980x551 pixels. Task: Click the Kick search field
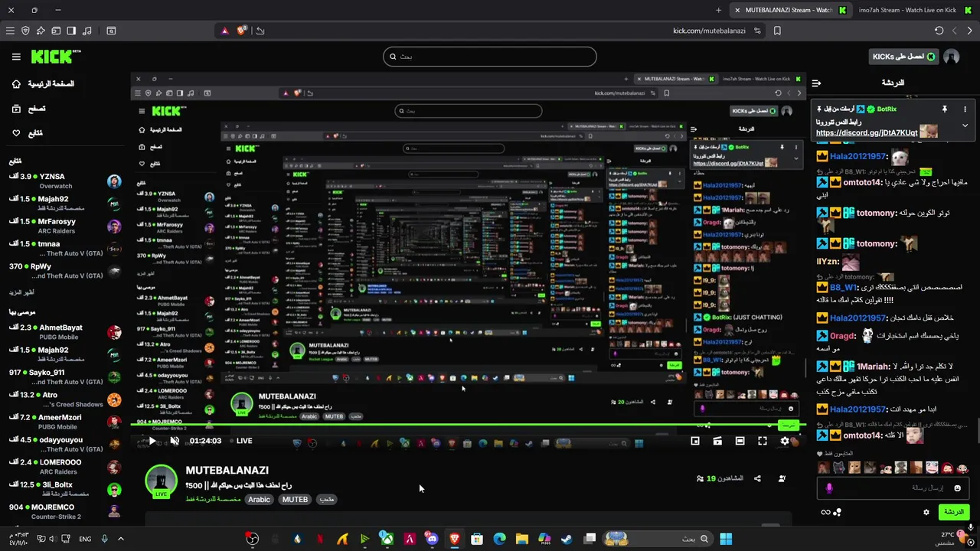point(490,57)
